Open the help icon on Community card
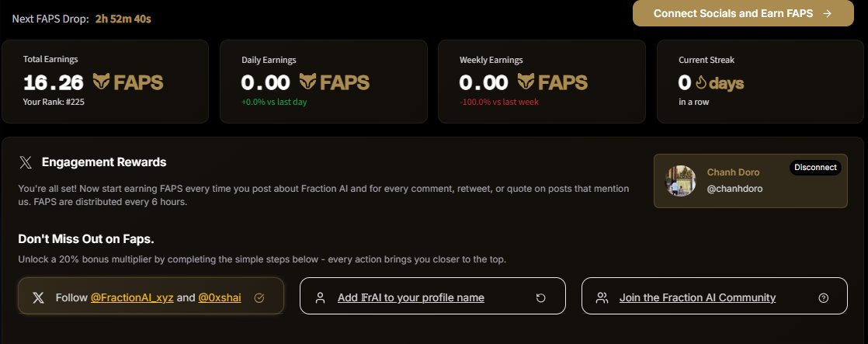 point(823,298)
